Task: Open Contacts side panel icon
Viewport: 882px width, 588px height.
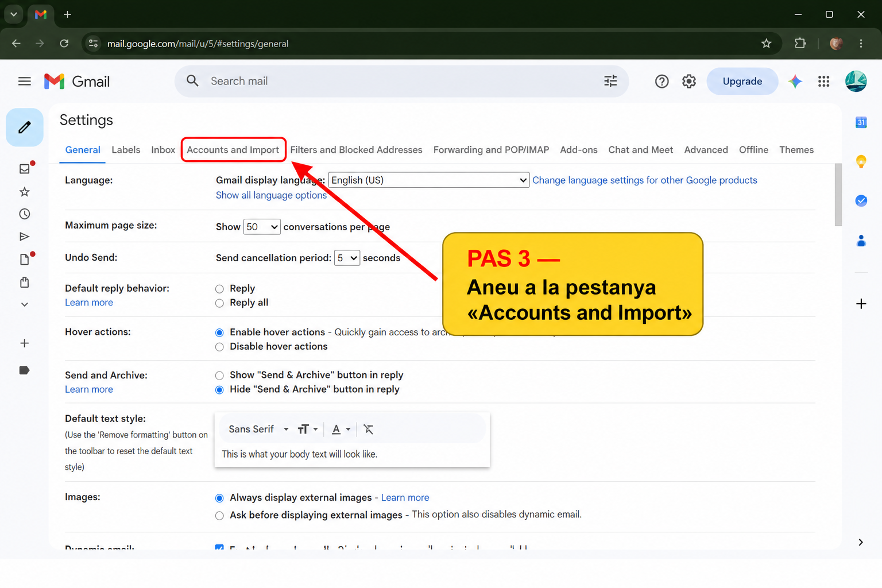Action: point(861,241)
